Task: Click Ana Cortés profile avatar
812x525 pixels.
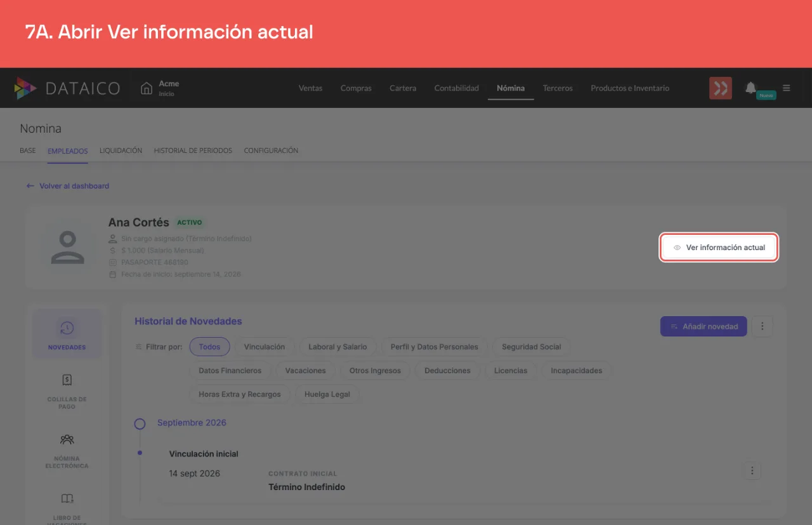Action: (67, 247)
